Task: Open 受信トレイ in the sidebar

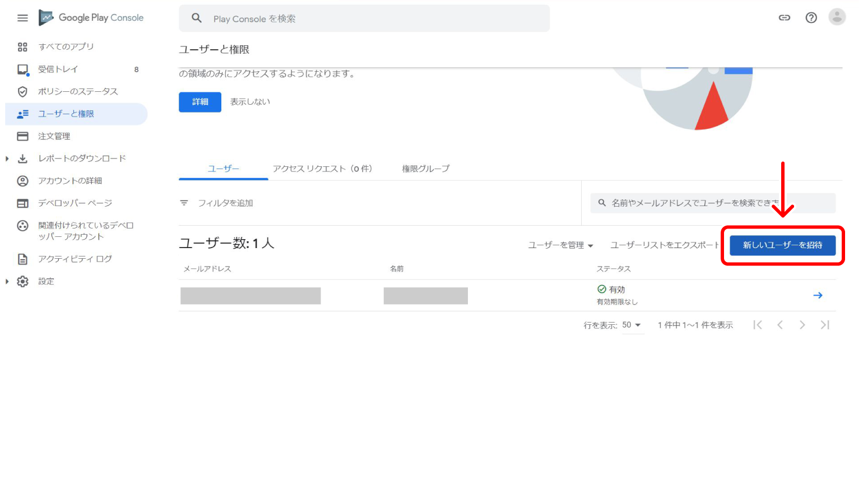Action: 58,69
